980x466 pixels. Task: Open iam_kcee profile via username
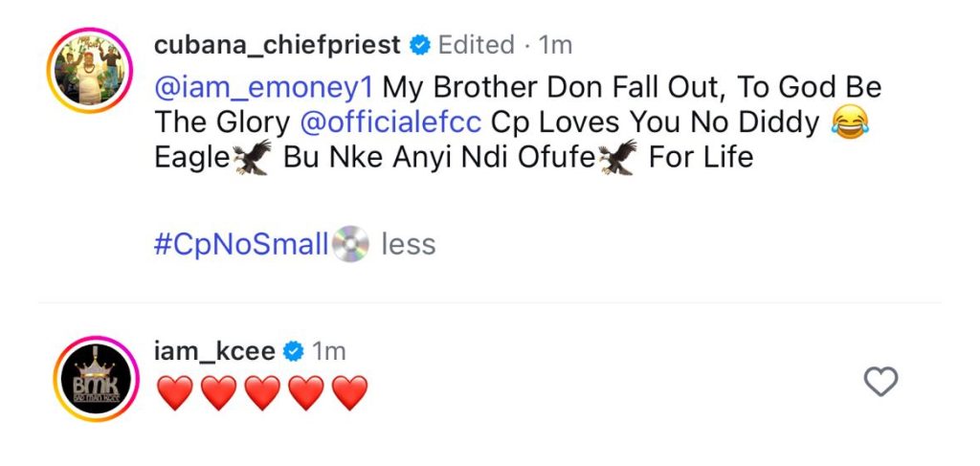click(214, 352)
